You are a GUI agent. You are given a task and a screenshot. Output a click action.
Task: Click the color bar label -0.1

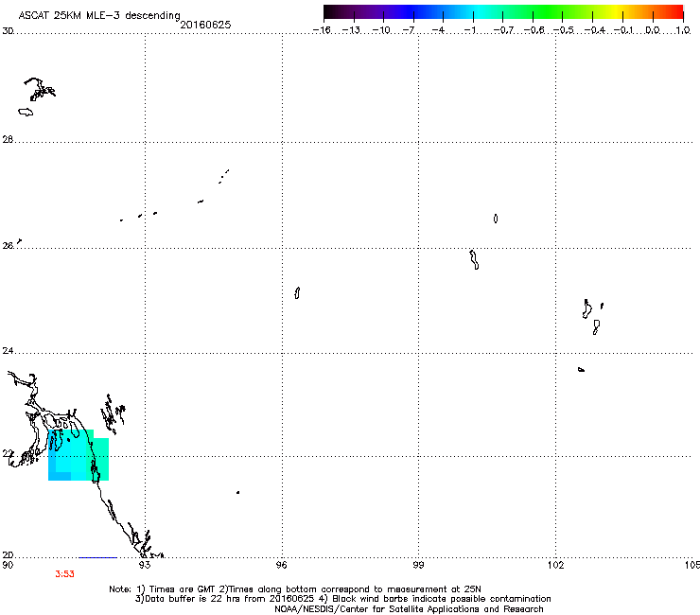click(x=623, y=30)
